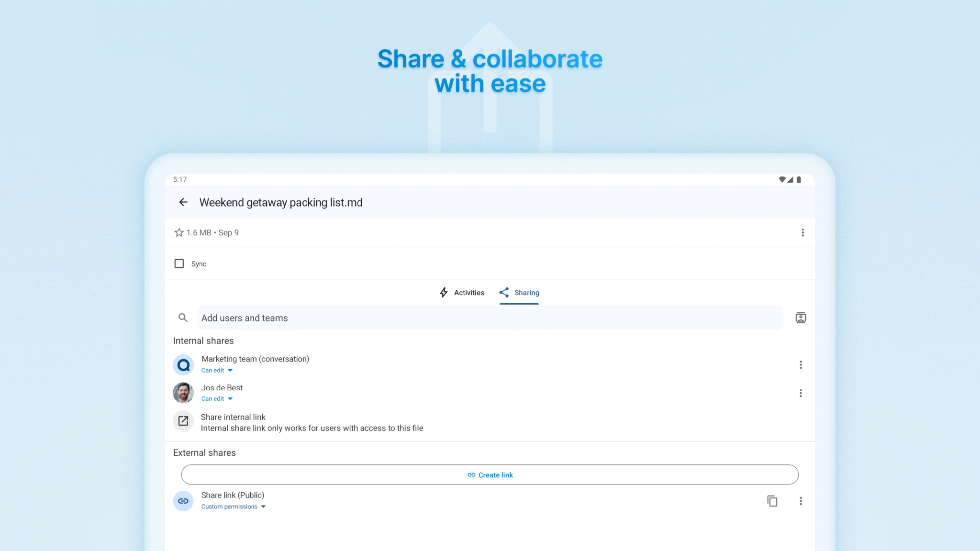Open the Custom permissions dropdown
This screenshot has width=980, height=551.
[234, 507]
